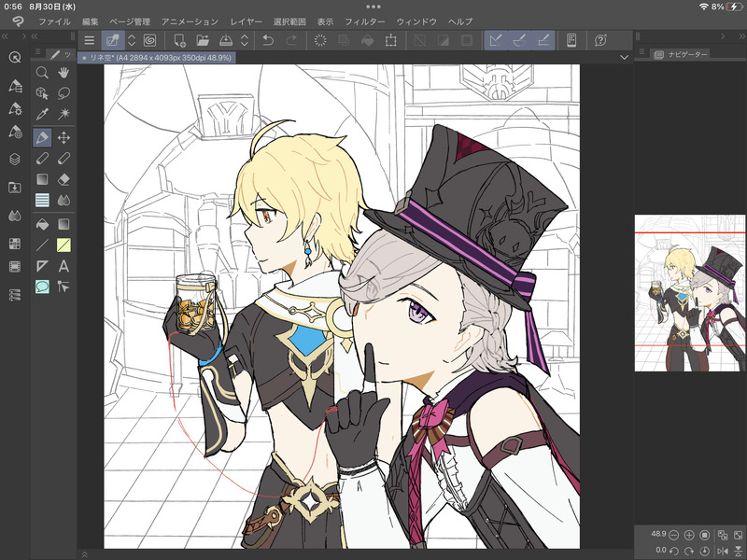Open a file with folder icon
Screen dimensions: 747x560
pos(203,40)
